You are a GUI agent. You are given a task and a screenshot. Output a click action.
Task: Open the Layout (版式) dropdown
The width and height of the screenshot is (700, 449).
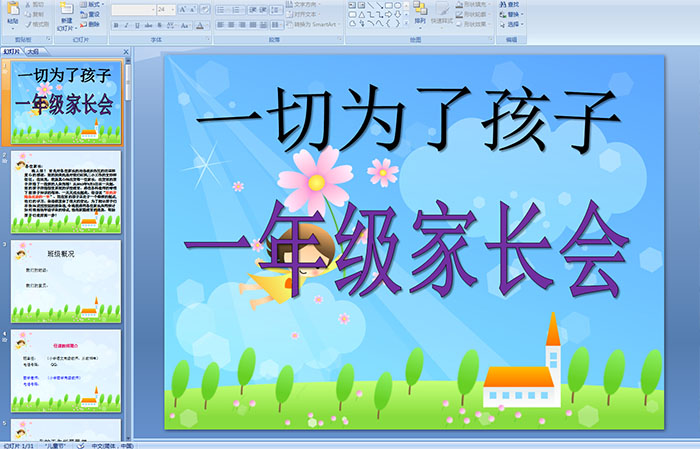tap(92, 4)
